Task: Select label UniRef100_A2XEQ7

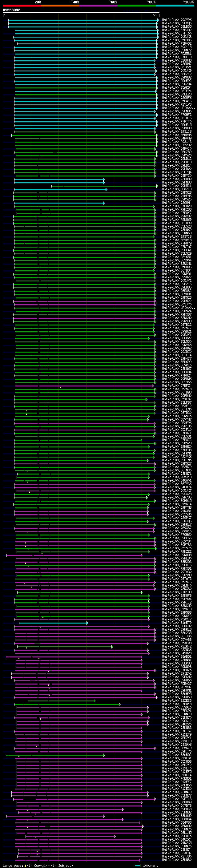Action: pos(177,853)
